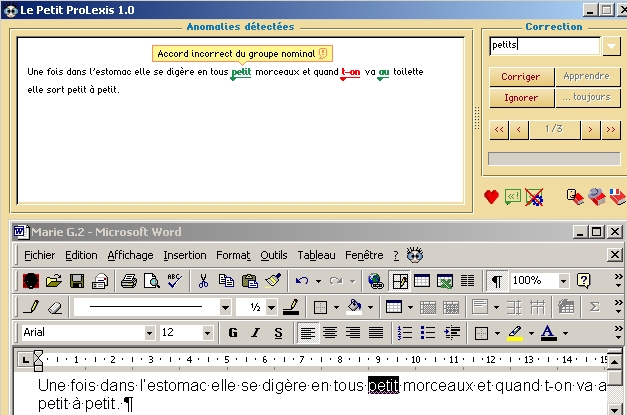
Task: Click the red underlined word 't-on'
Action: 350,72
